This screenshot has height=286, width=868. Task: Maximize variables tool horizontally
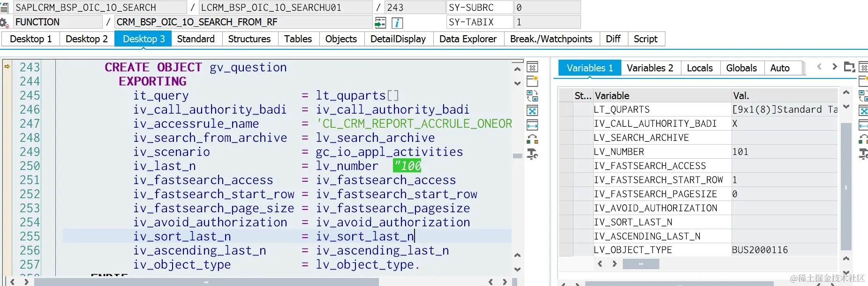tap(863, 125)
